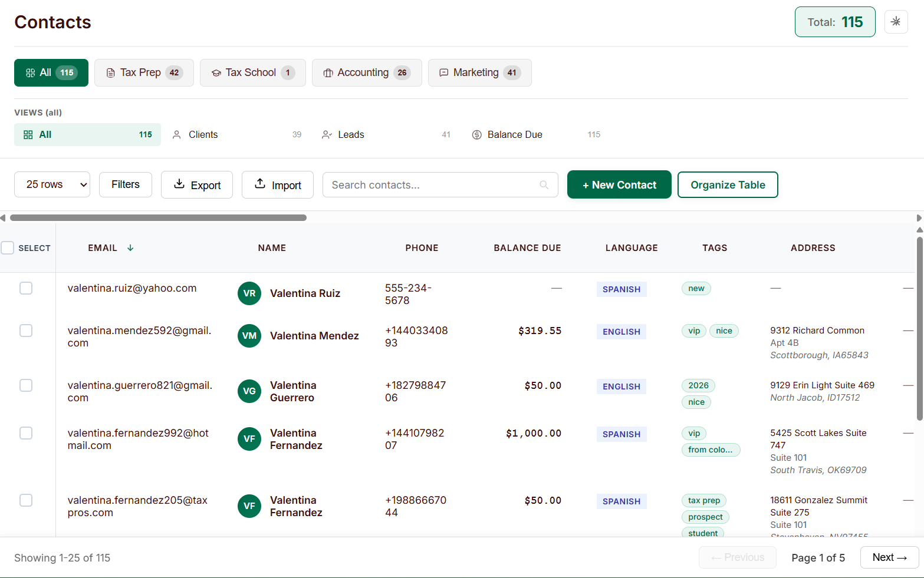Click the EMAIL column sort arrow
Viewport: 924px width, 578px height.
coord(130,247)
